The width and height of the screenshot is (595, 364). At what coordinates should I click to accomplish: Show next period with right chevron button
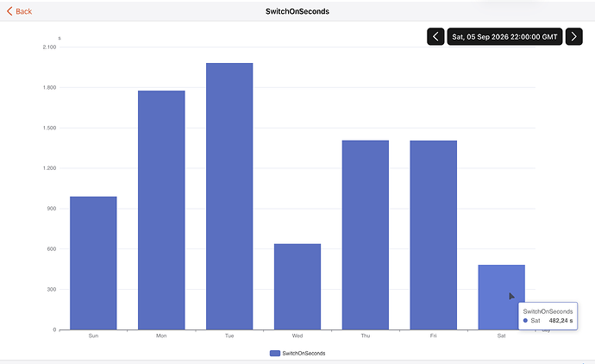pos(573,36)
